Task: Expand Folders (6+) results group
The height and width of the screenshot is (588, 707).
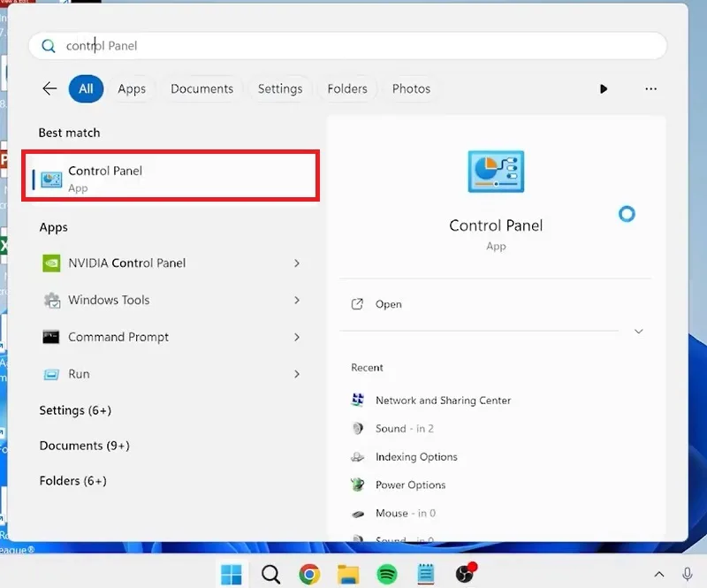Action: tap(73, 481)
